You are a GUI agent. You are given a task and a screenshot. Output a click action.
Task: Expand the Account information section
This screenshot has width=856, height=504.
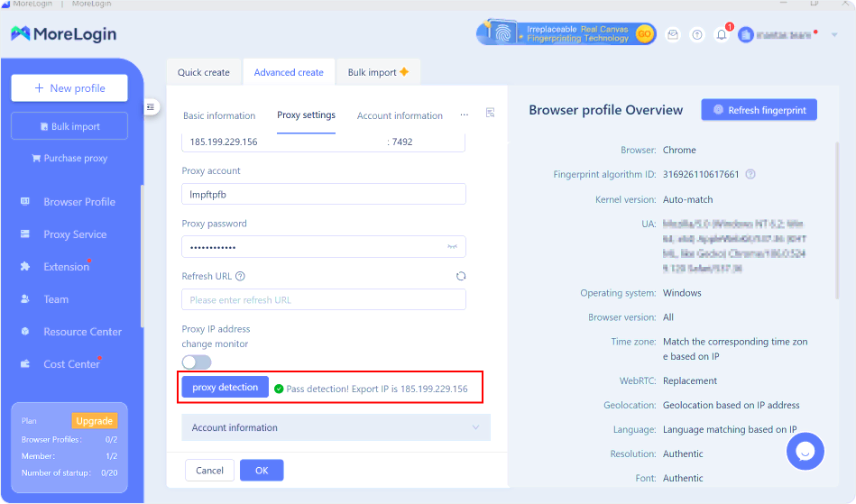pyautogui.click(x=336, y=427)
